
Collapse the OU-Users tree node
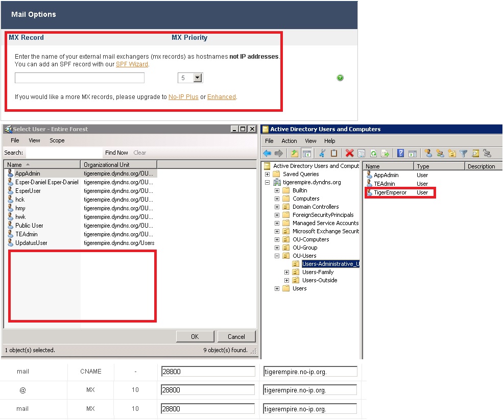pos(277,256)
